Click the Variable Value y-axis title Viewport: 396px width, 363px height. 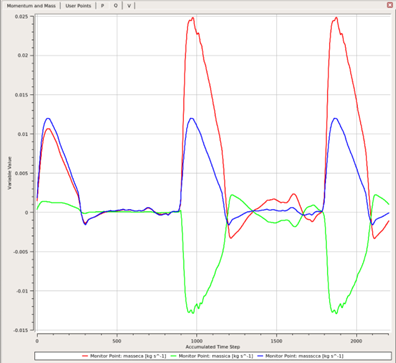coord(10,173)
